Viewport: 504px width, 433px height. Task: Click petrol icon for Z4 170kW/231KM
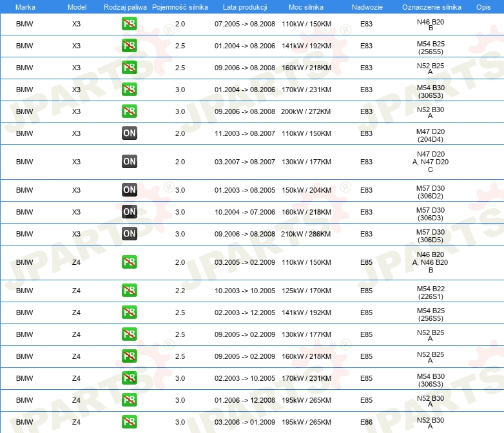click(129, 378)
